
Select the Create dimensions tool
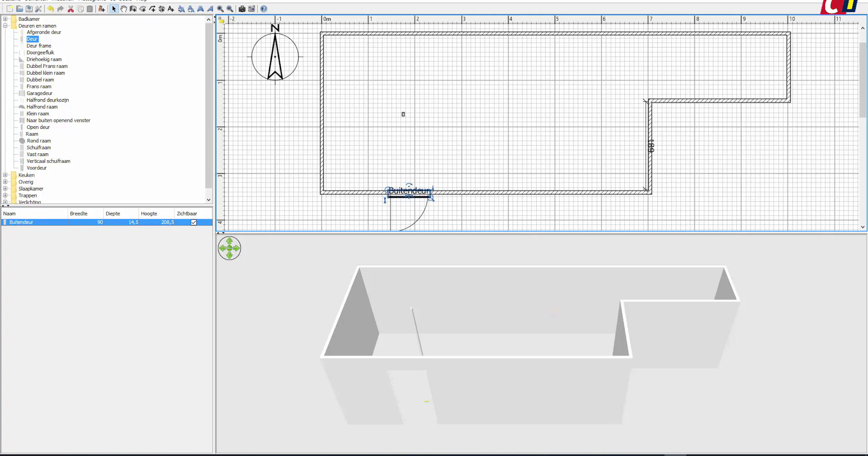pyautogui.click(x=162, y=9)
